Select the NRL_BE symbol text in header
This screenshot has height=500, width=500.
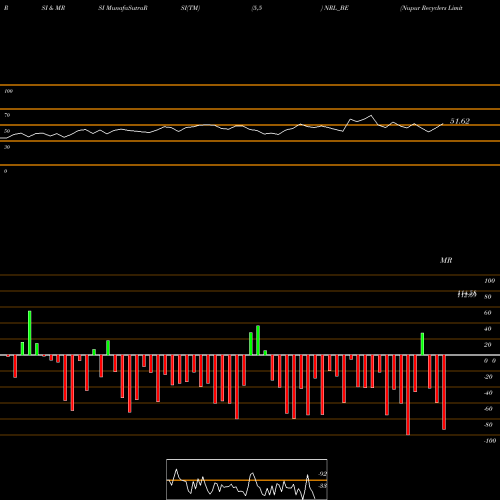tap(336, 8)
